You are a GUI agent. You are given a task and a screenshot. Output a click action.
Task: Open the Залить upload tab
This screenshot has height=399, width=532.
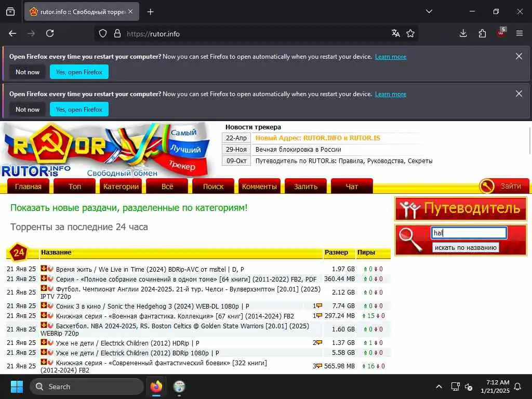pos(305,187)
